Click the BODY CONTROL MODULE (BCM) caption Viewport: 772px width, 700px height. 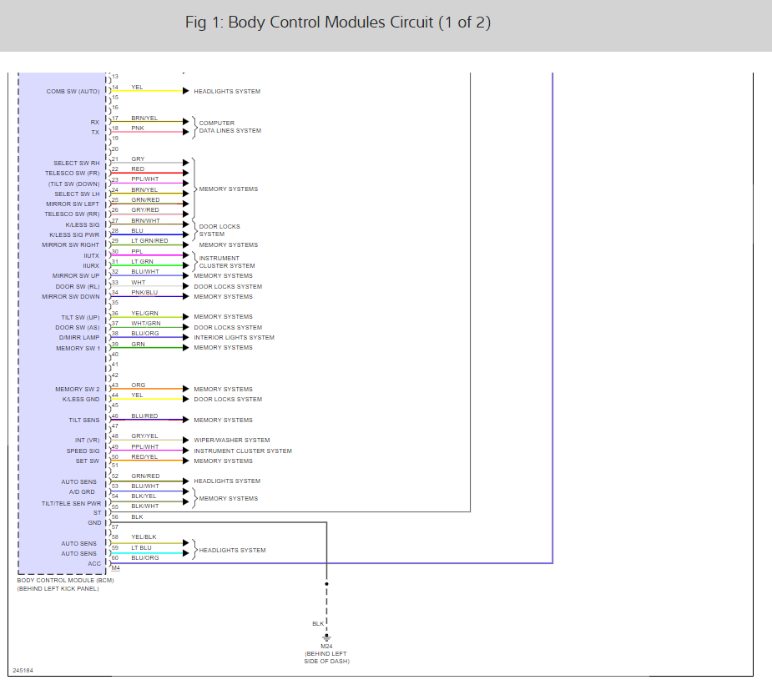pyautogui.click(x=65, y=581)
